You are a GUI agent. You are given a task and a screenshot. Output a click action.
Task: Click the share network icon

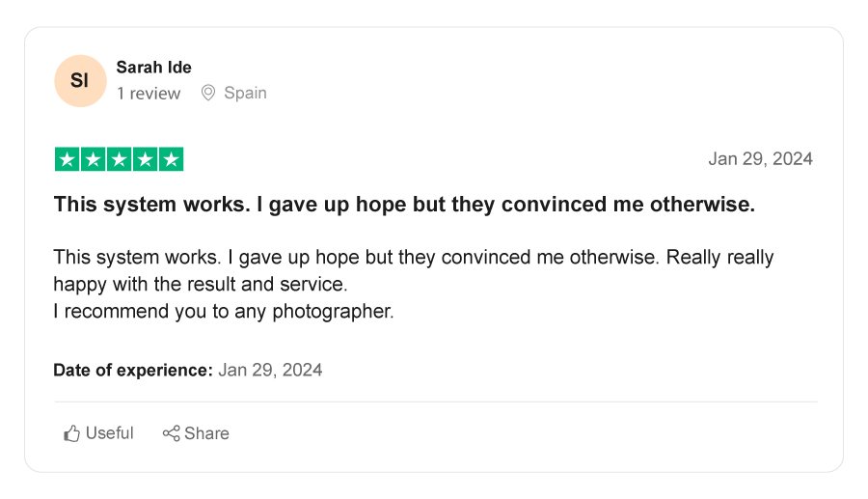pos(171,433)
